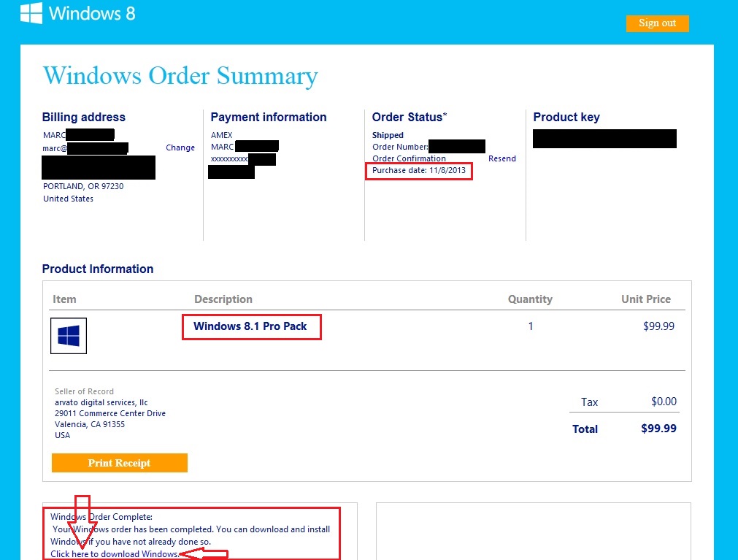The image size is (738, 560).
Task: Click the Description column header
Action: [223, 299]
